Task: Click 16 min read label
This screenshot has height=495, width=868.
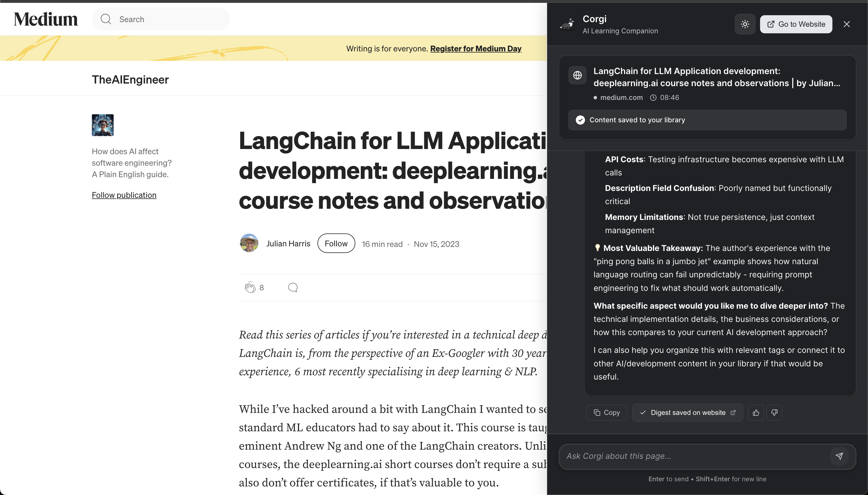Action: tap(382, 244)
